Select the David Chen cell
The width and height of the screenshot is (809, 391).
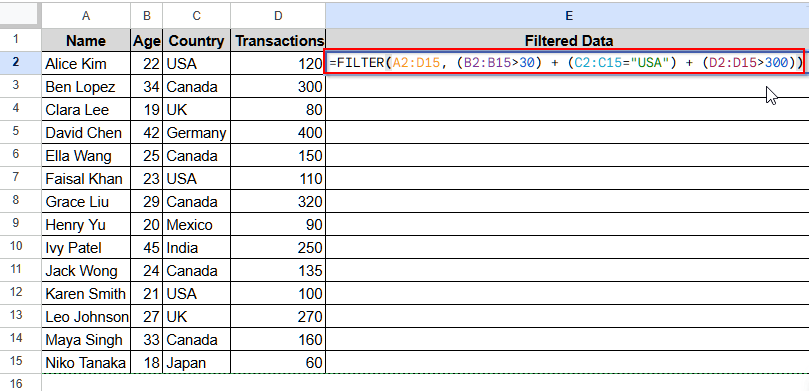tap(86, 132)
